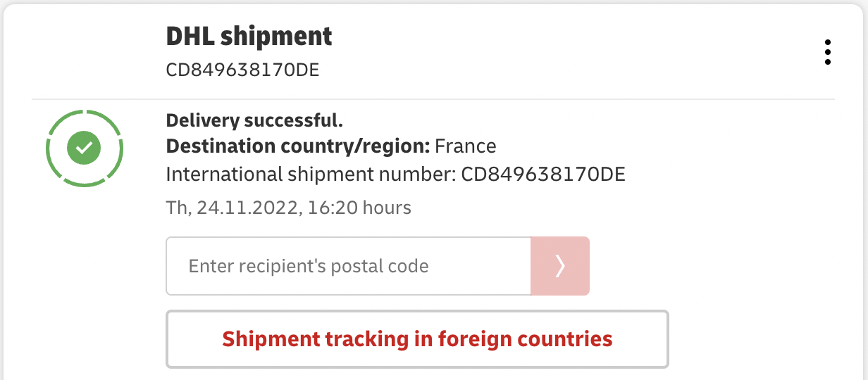Click the DHL shipment heading
The height and width of the screenshot is (380, 868).
coord(249,37)
